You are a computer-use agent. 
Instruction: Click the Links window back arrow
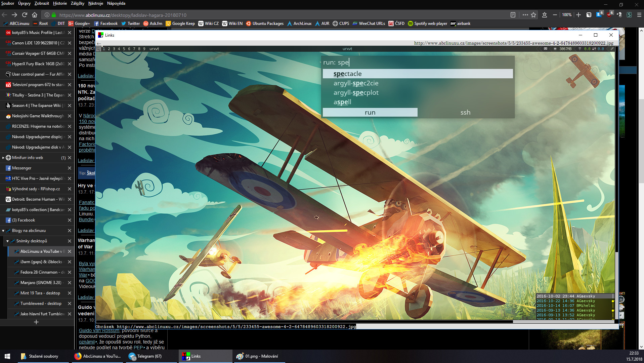99,44
